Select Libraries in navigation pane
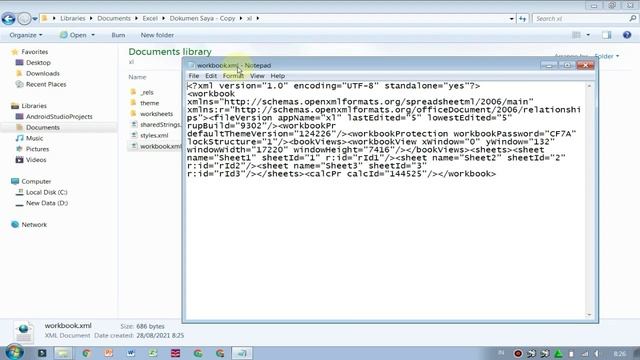640x360 pixels. coord(29,106)
